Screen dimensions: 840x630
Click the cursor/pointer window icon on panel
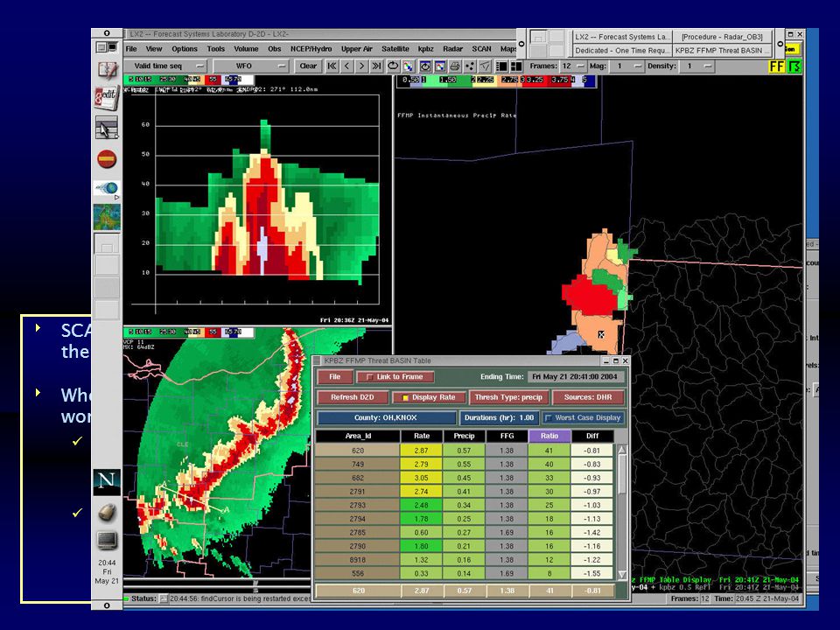tap(107, 129)
